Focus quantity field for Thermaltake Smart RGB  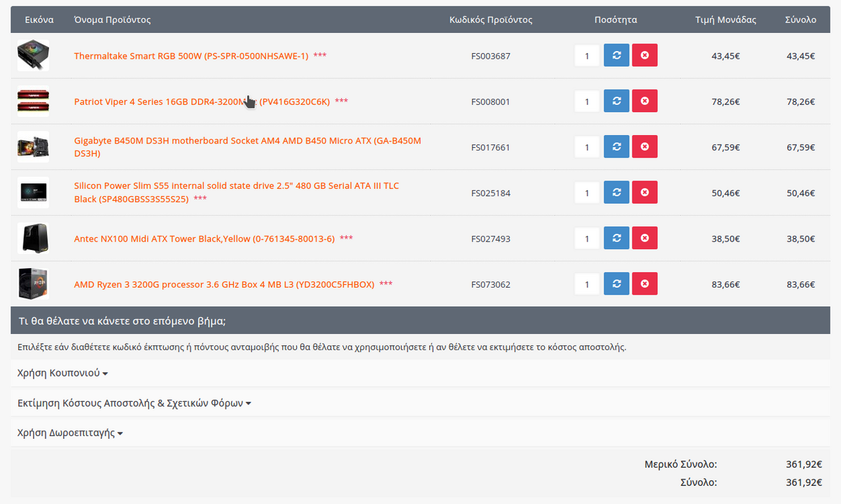tap(588, 55)
